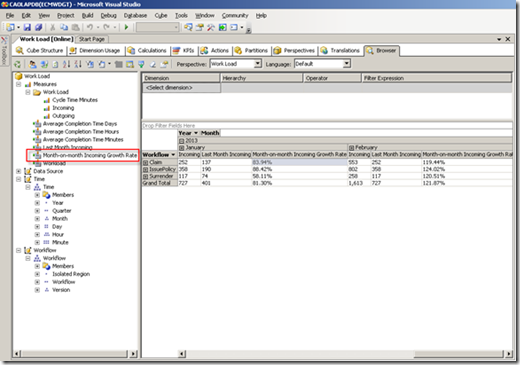Viewport: 520px width, 365px height.
Task: Click the Cut scissors icon
Action: pos(52,27)
